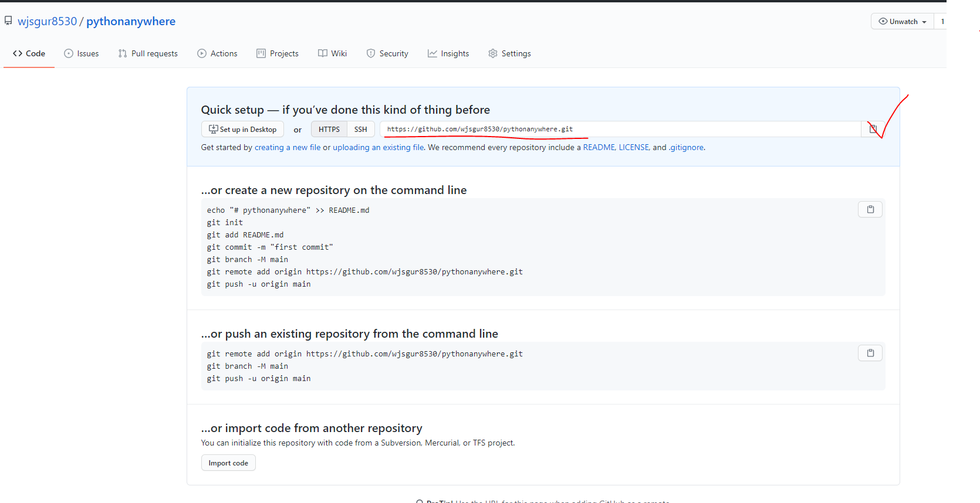This screenshot has width=980, height=503.
Task: Click "...or create a new repository" heading
Action: click(334, 190)
